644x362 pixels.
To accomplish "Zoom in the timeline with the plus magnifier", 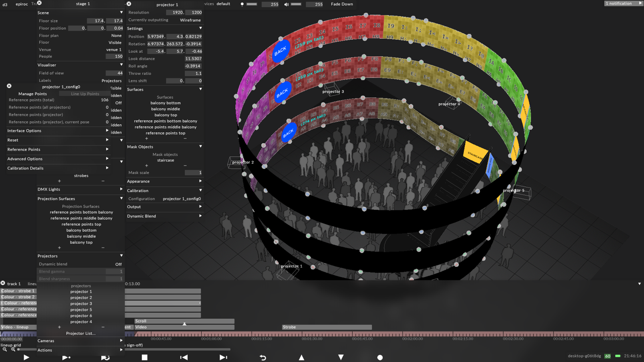I will tap(13, 349).
